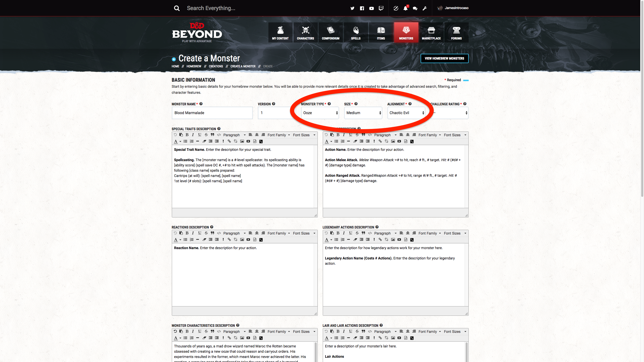The image size is (644, 362).
Task: Open the messages chat bubble icon
Action: (x=415, y=8)
